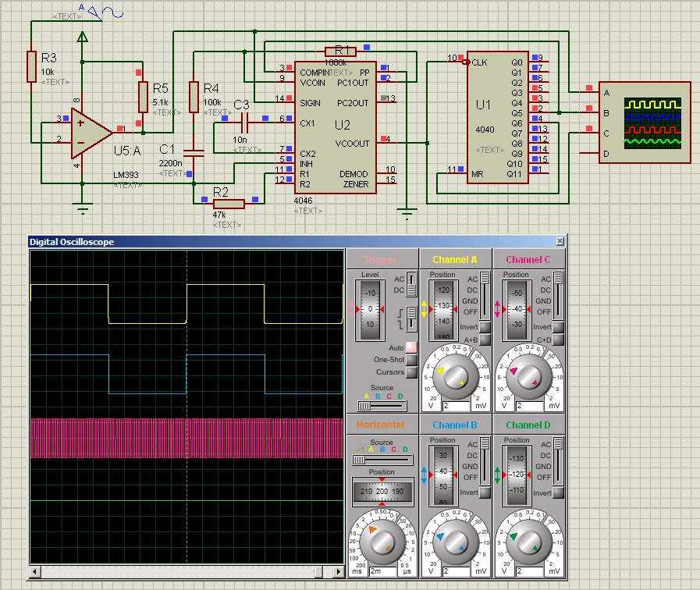Click the Channel A yellow position arrow
The image size is (700, 590).
pos(424,309)
